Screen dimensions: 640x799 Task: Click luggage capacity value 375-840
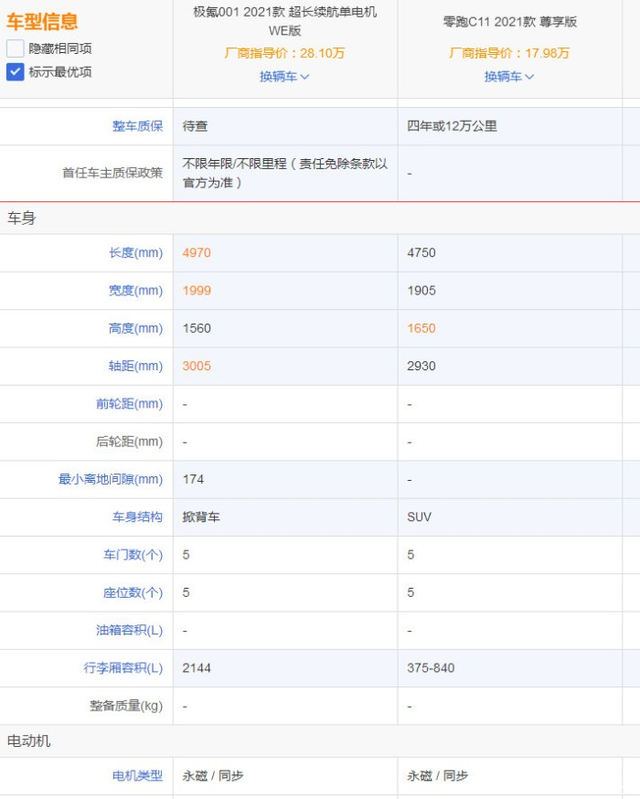[x=431, y=668]
